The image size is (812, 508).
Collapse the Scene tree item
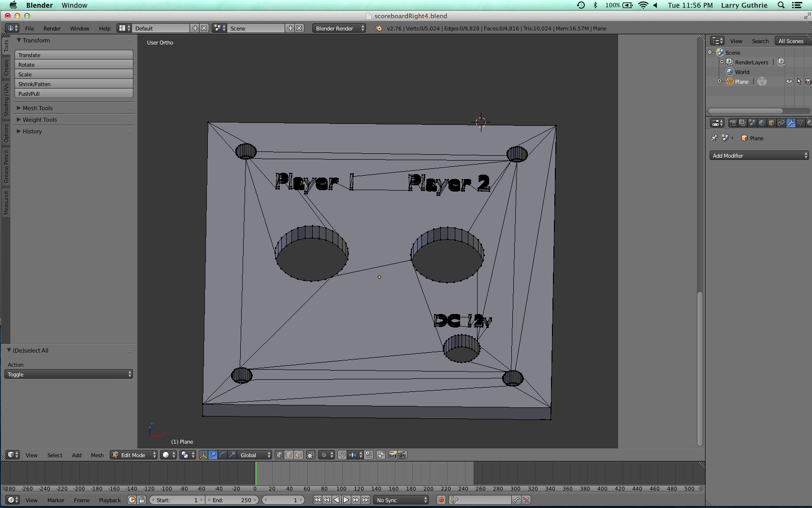710,52
